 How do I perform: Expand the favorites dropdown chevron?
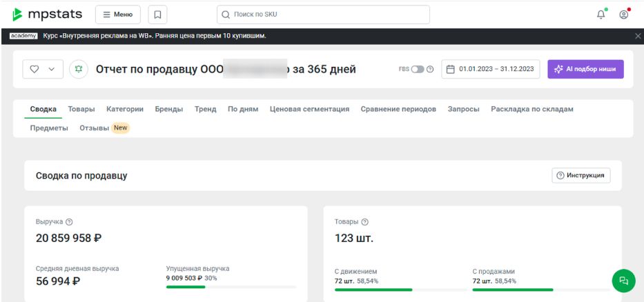[x=51, y=69]
